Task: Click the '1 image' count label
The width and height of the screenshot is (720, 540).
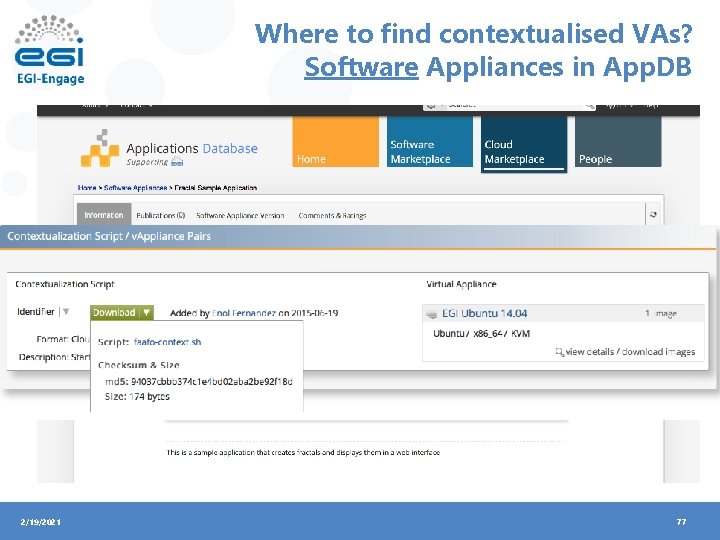Action: click(661, 313)
